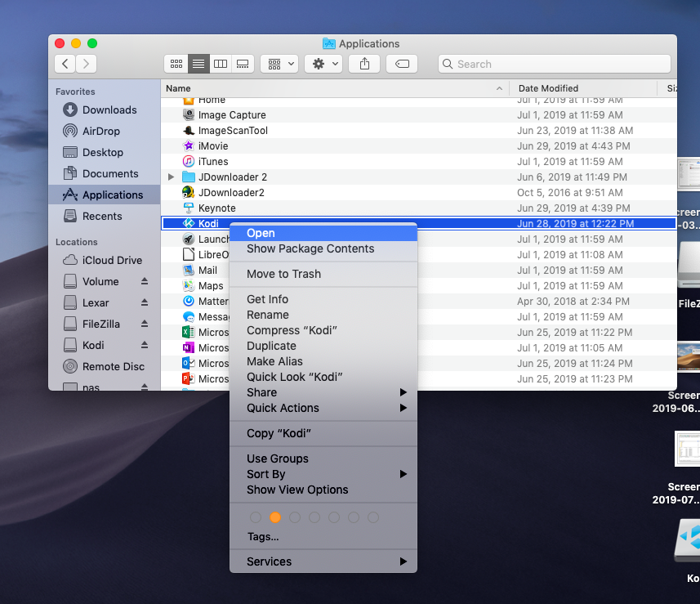Go back with the left chevron button
The height and width of the screenshot is (604, 700).
click(x=65, y=64)
